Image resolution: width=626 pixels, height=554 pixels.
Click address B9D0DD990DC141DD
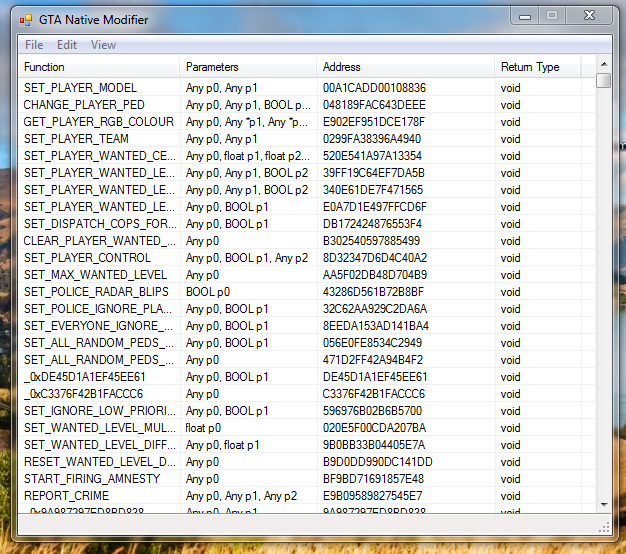click(x=377, y=462)
